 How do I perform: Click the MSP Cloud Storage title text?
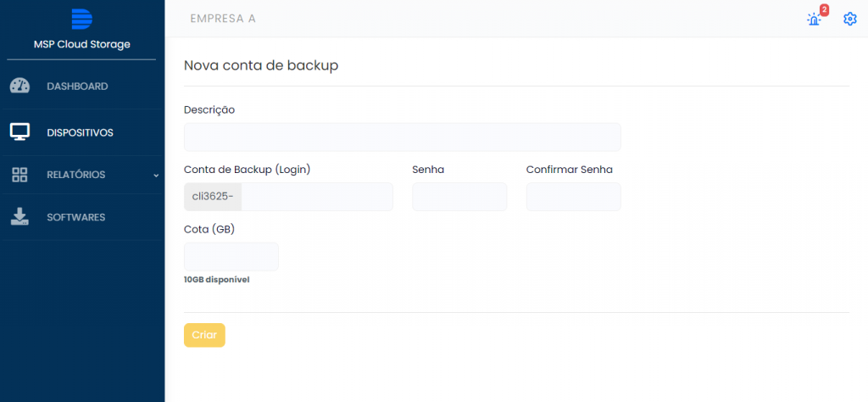[81, 44]
